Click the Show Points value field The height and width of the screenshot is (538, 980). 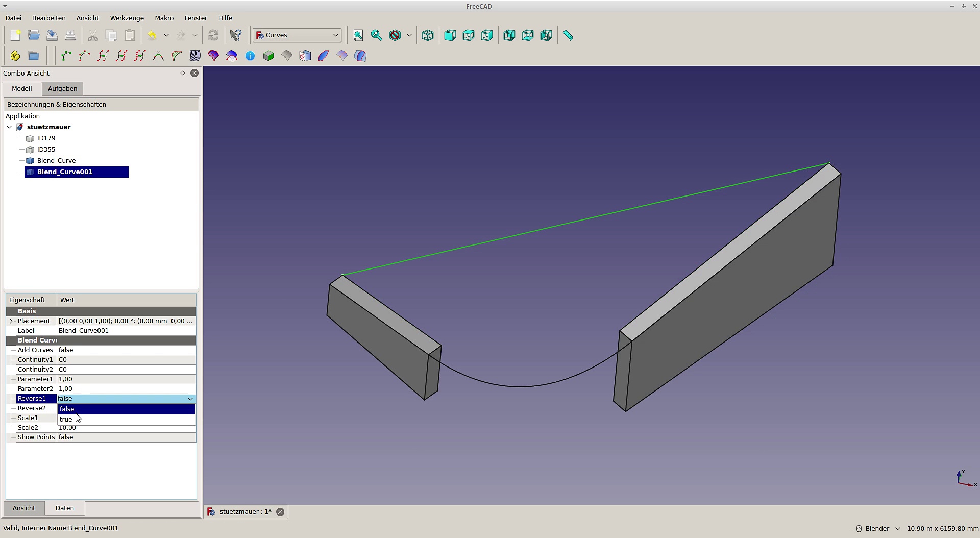point(126,437)
